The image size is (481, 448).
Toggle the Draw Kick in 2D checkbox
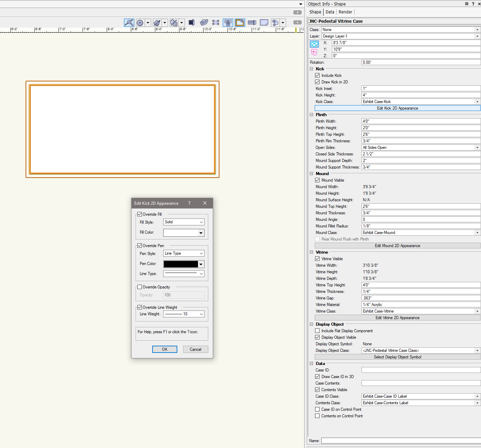pyautogui.click(x=317, y=82)
